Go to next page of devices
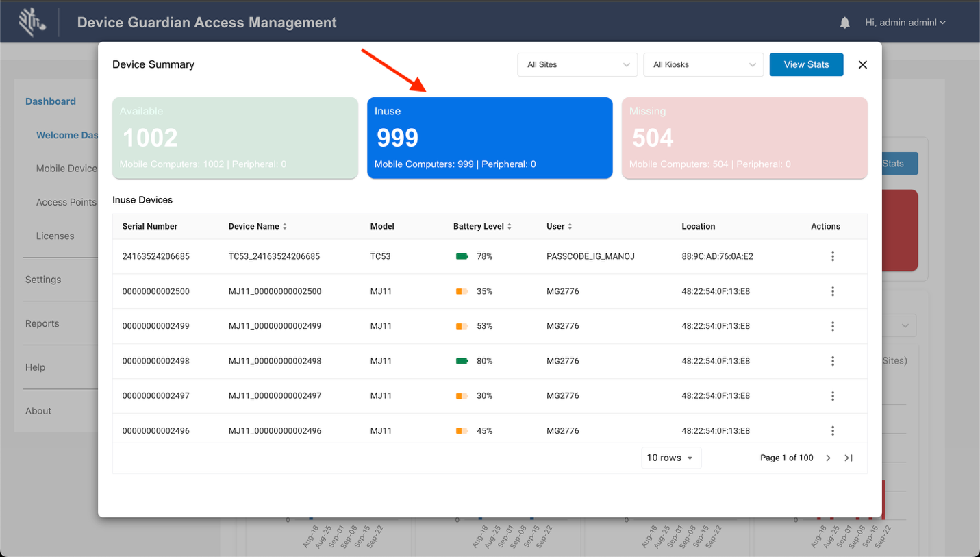Image resolution: width=980 pixels, height=557 pixels. 828,458
